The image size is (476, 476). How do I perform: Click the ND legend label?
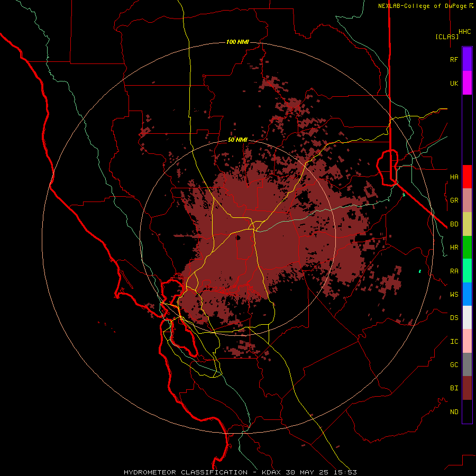[x=454, y=411]
